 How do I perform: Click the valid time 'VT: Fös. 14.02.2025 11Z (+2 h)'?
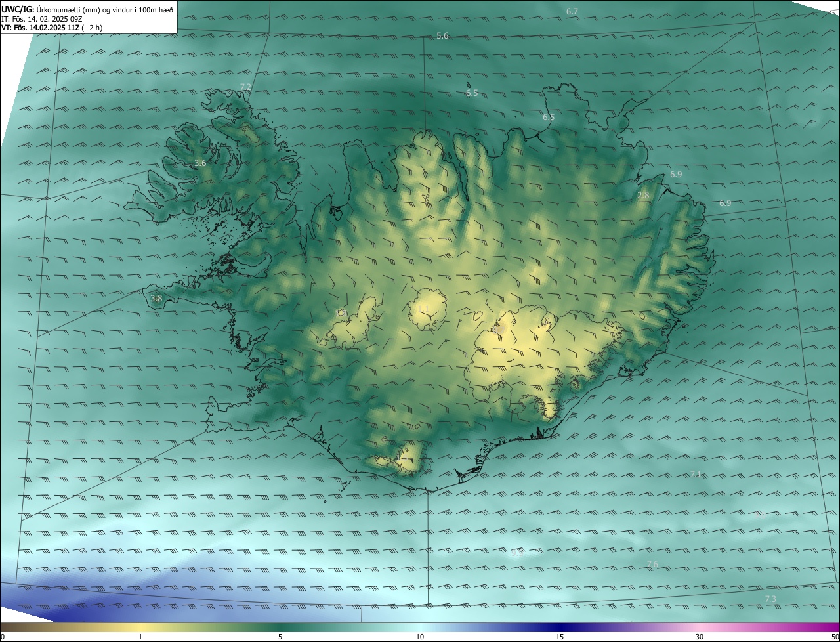pyautogui.click(x=52, y=28)
